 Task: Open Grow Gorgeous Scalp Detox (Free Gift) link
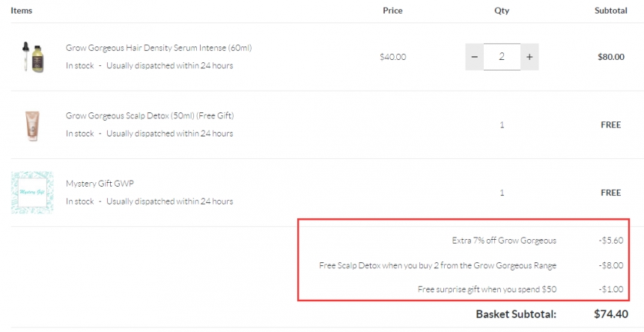click(x=151, y=116)
